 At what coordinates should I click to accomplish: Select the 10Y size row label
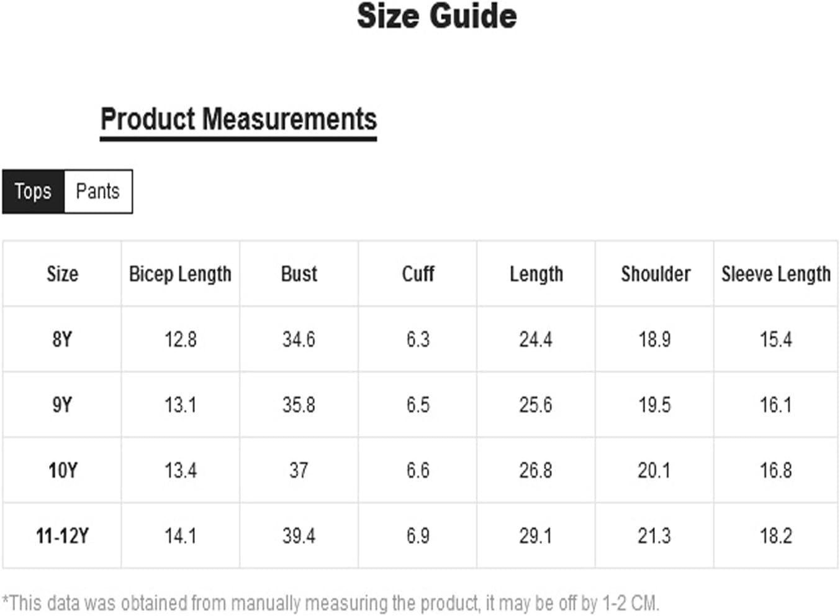(x=63, y=470)
